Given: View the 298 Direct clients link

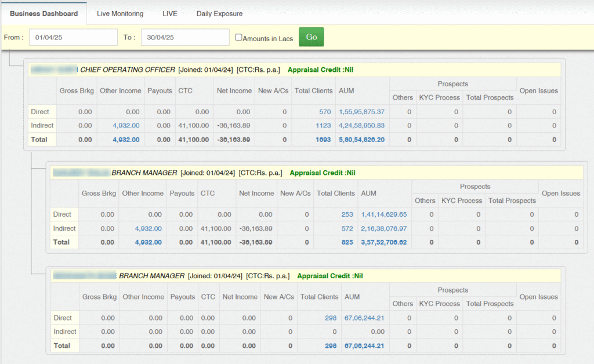Looking at the screenshot, I should click(x=331, y=318).
